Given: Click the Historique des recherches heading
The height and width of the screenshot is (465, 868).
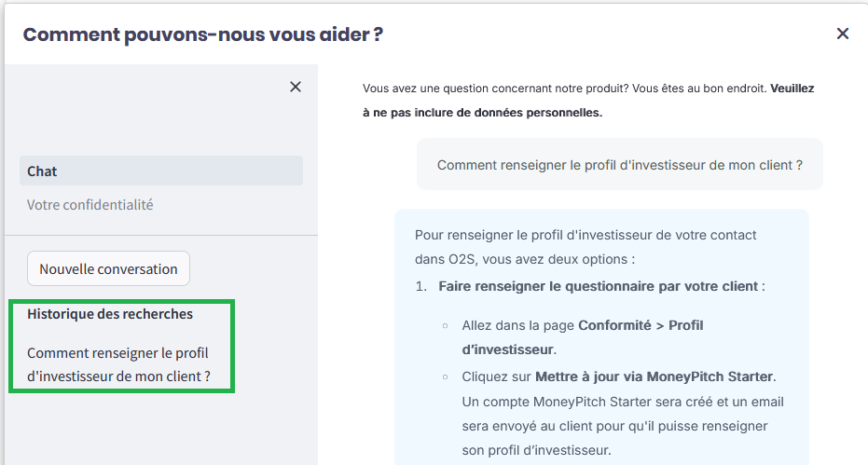Looking at the screenshot, I should [110, 314].
